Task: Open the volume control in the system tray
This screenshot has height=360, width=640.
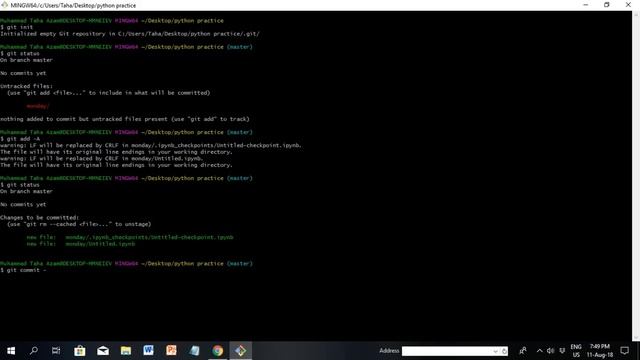Action: pyautogui.click(x=551, y=351)
